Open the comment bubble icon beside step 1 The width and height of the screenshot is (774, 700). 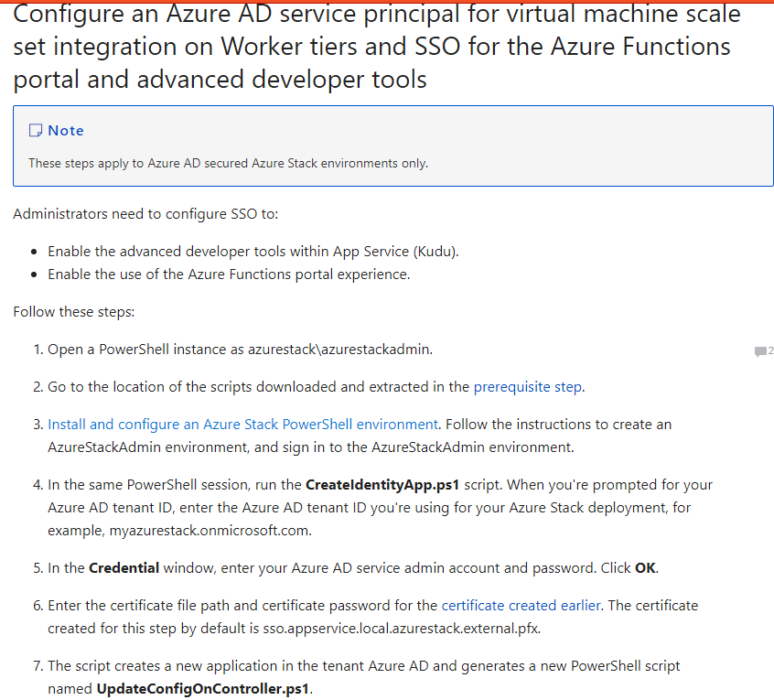coord(760,351)
